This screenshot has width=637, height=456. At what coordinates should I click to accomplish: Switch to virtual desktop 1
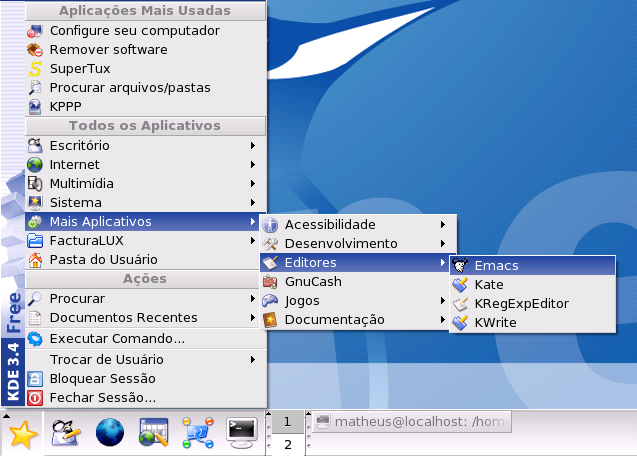288,422
